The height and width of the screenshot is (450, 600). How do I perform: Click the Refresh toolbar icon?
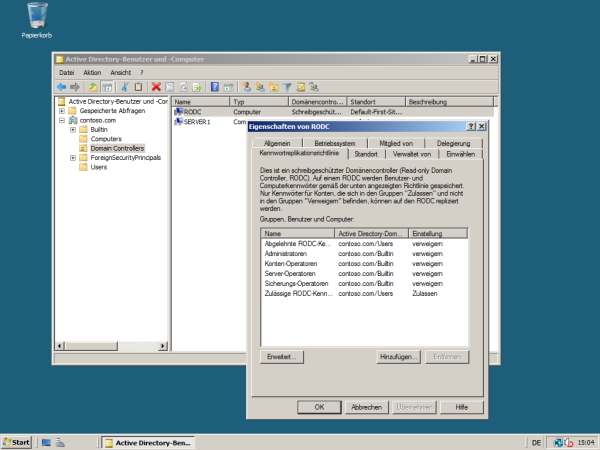click(x=184, y=87)
